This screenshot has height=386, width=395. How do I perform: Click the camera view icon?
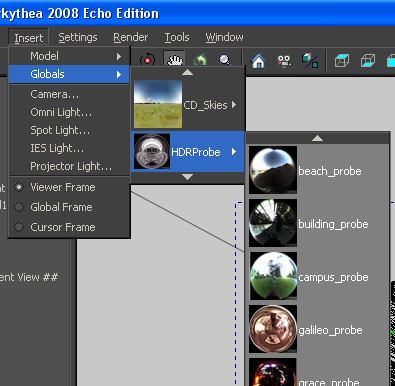284,61
